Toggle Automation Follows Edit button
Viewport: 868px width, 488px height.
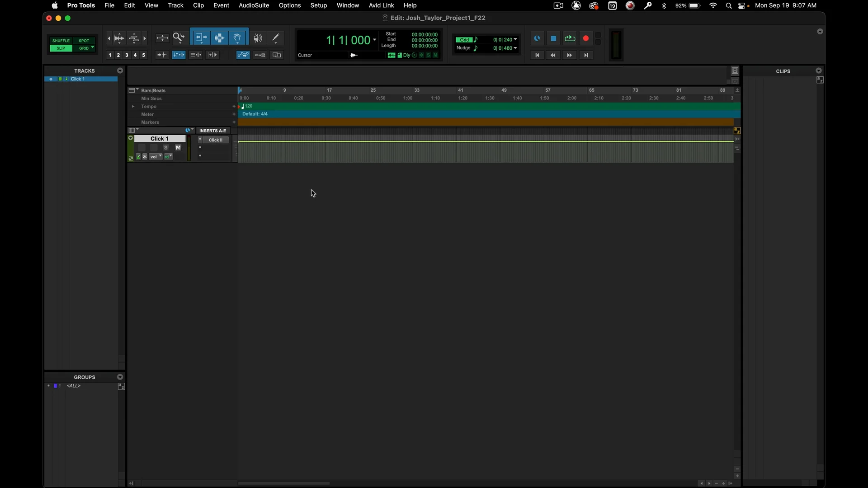[243, 55]
